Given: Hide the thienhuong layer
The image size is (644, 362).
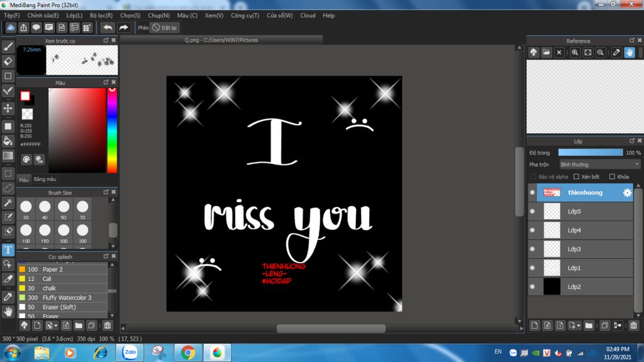Looking at the screenshot, I should coord(532,192).
